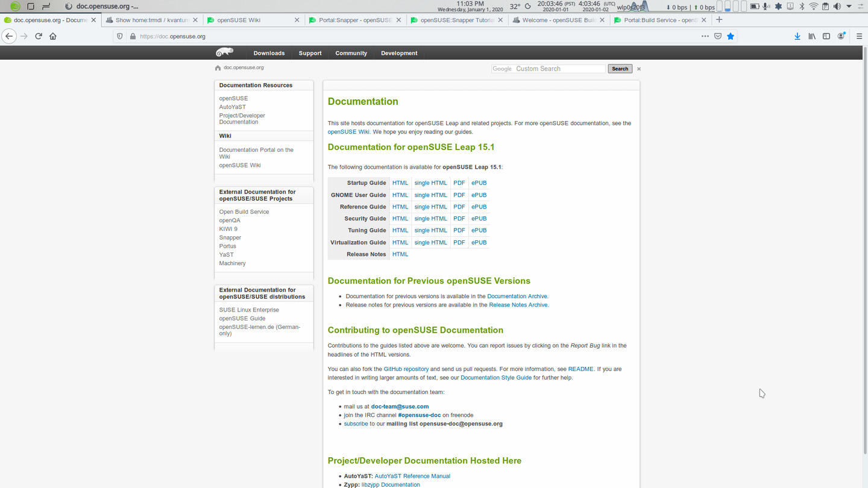This screenshot has height=488, width=868.
Task: Open the Firefox account avatar icon
Action: [841, 36]
